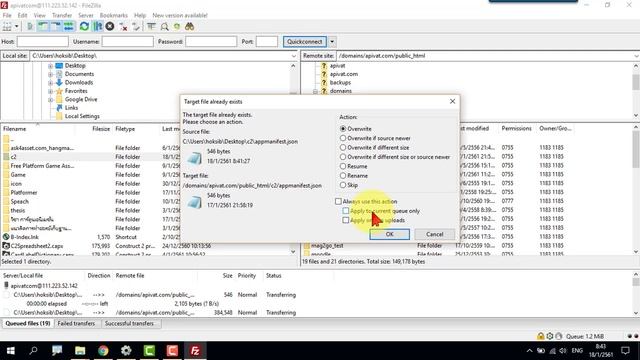Select the Skip radio option

(343, 185)
